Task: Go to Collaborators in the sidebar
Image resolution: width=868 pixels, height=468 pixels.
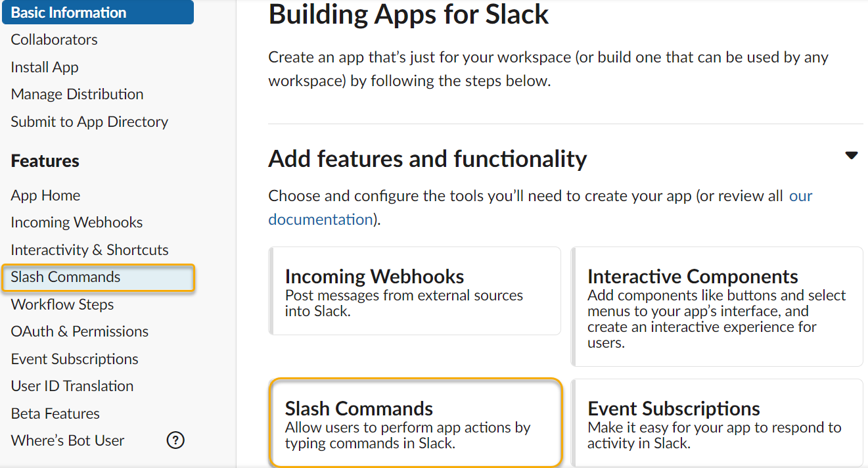Action: (54, 39)
